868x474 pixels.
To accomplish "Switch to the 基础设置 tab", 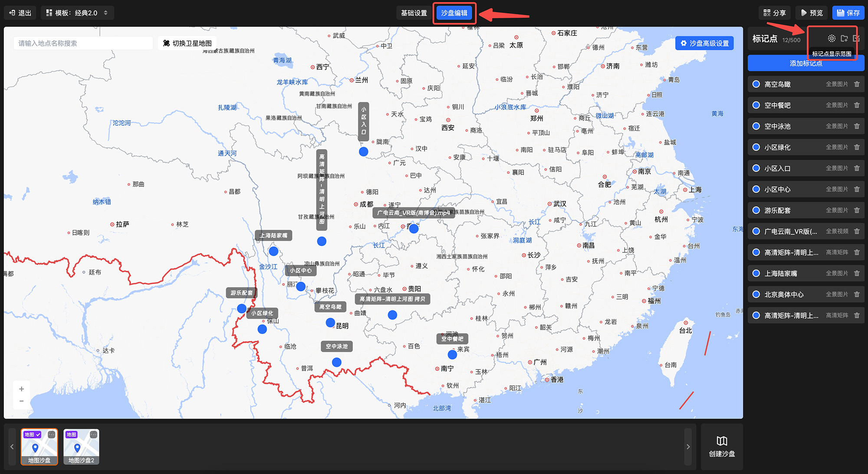I will click(x=414, y=13).
